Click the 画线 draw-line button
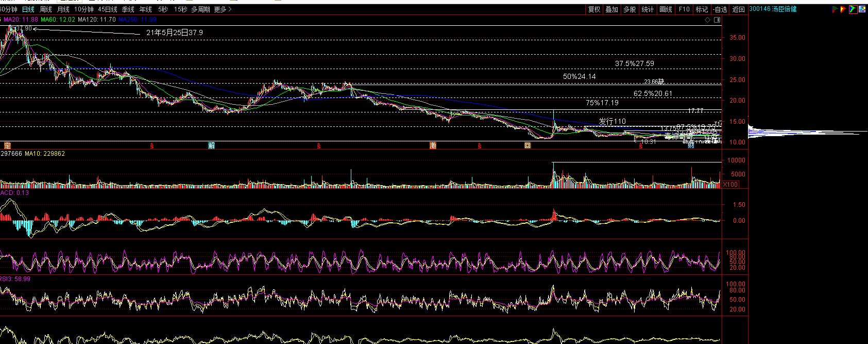This screenshot has width=868, height=344. point(666,9)
